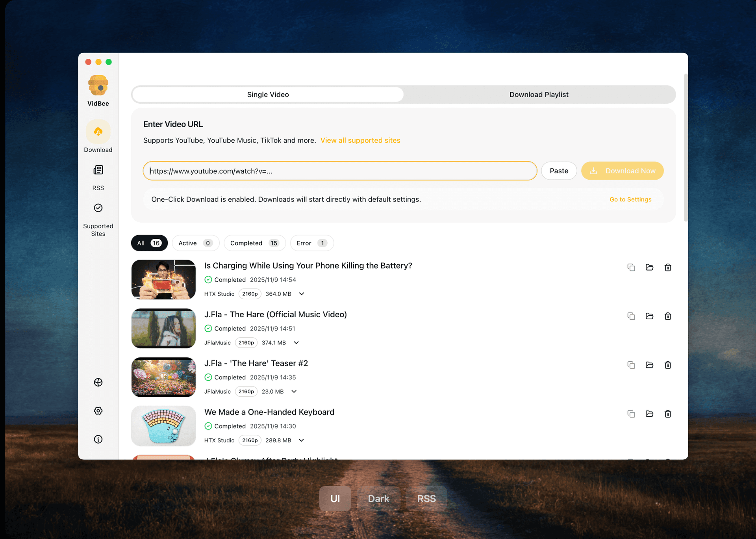The height and width of the screenshot is (539, 756).
Task: Click the Download Now button
Action: (x=622, y=171)
